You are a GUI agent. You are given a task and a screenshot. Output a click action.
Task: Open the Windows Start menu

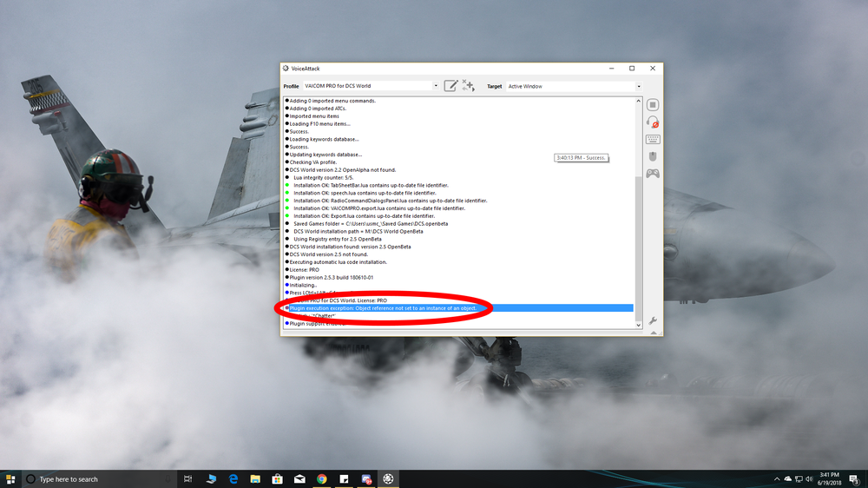point(10,478)
